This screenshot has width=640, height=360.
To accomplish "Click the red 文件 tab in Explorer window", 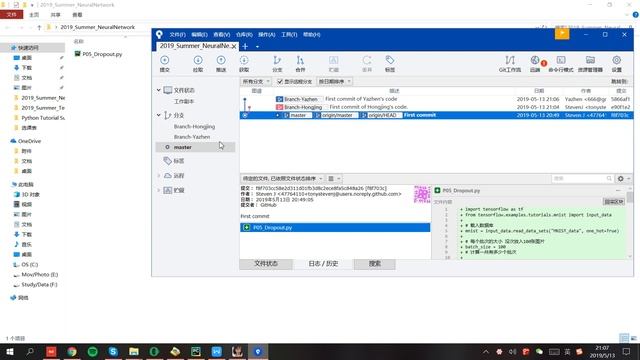I will click(11, 15).
